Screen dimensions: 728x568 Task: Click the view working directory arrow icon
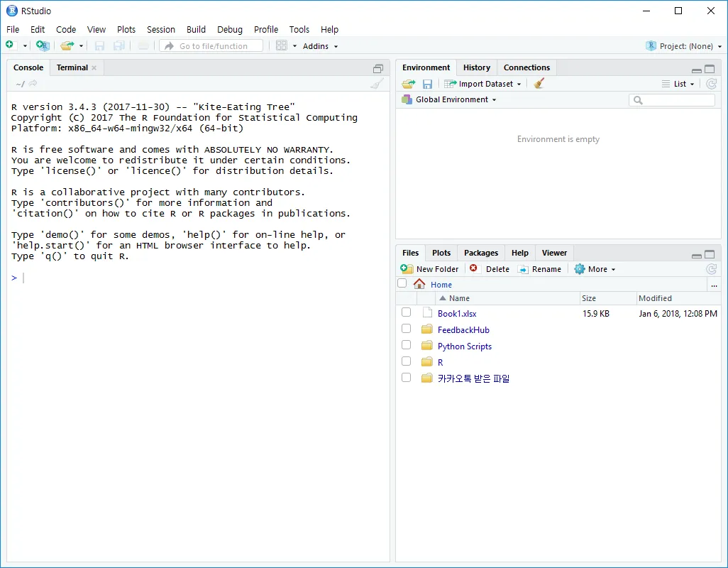point(33,84)
